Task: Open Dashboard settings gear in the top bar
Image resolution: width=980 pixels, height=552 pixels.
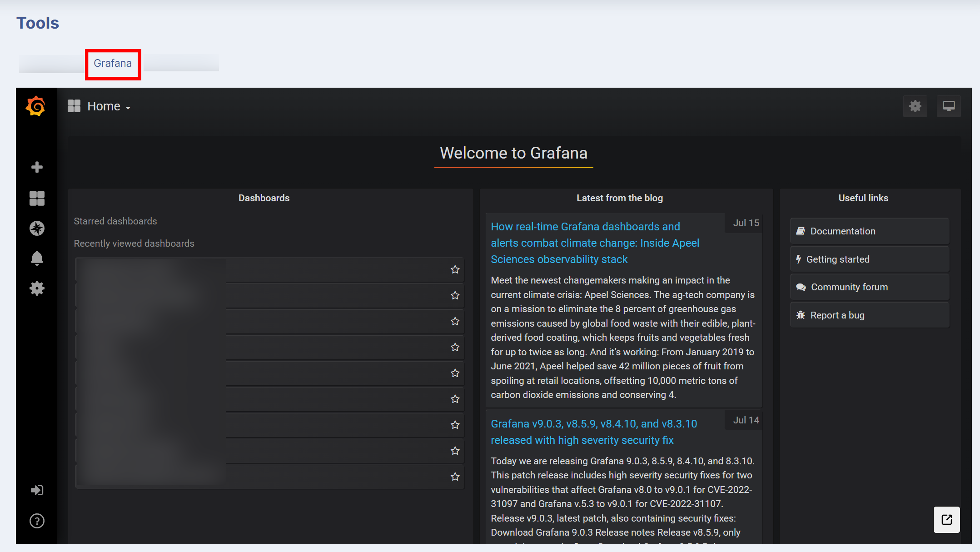Action: [x=915, y=106]
